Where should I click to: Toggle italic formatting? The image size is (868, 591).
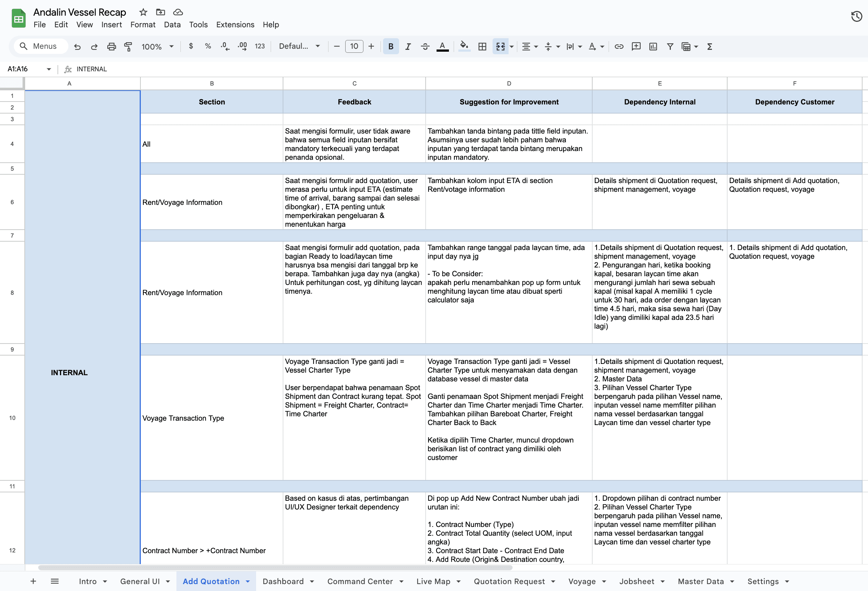tap(408, 46)
